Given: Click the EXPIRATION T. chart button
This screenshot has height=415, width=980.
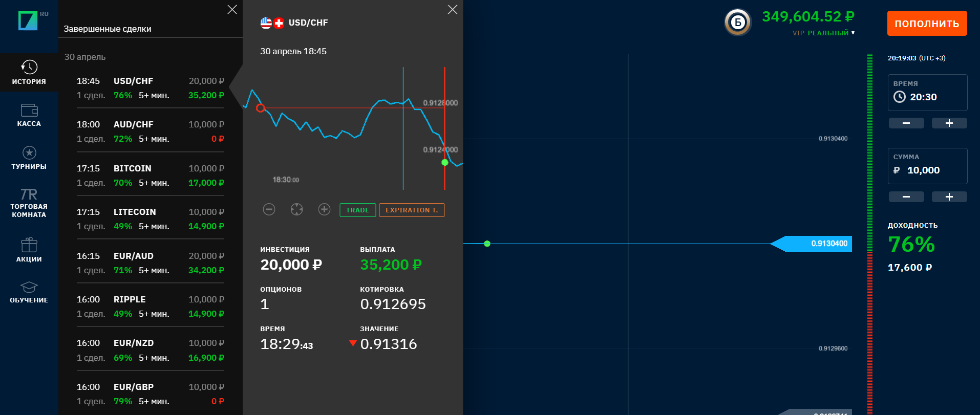Looking at the screenshot, I should coord(412,210).
